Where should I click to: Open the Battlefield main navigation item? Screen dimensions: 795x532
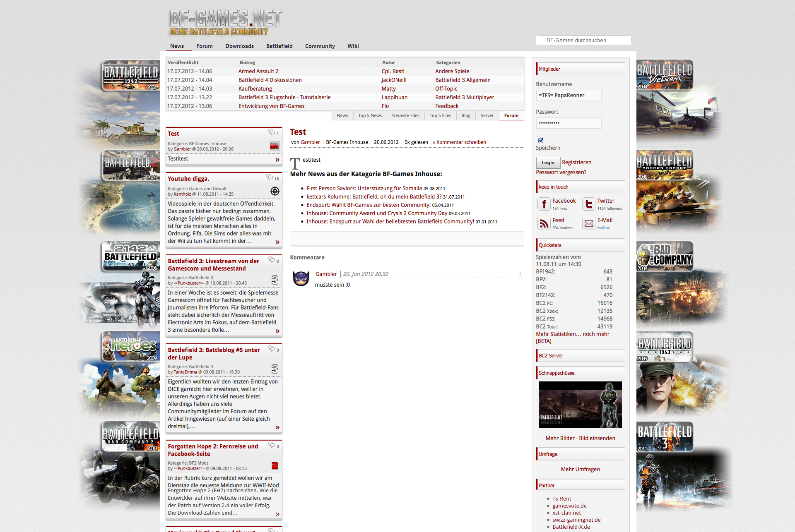click(x=279, y=46)
